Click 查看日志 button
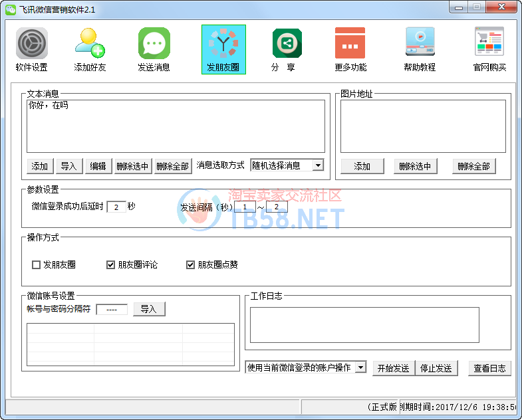This screenshot has width=522, height=420. [x=489, y=368]
